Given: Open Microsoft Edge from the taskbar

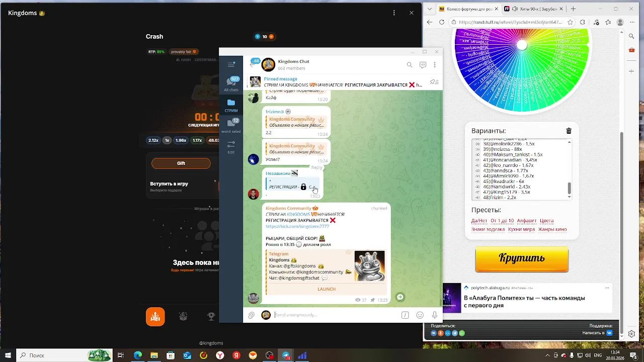Looking at the screenshot, I should point(137,355).
